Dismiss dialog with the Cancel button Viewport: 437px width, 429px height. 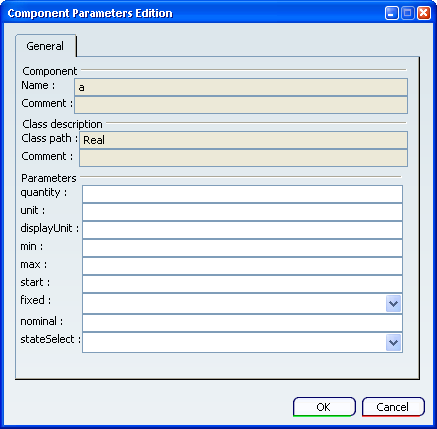pyautogui.click(x=393, y=407)
